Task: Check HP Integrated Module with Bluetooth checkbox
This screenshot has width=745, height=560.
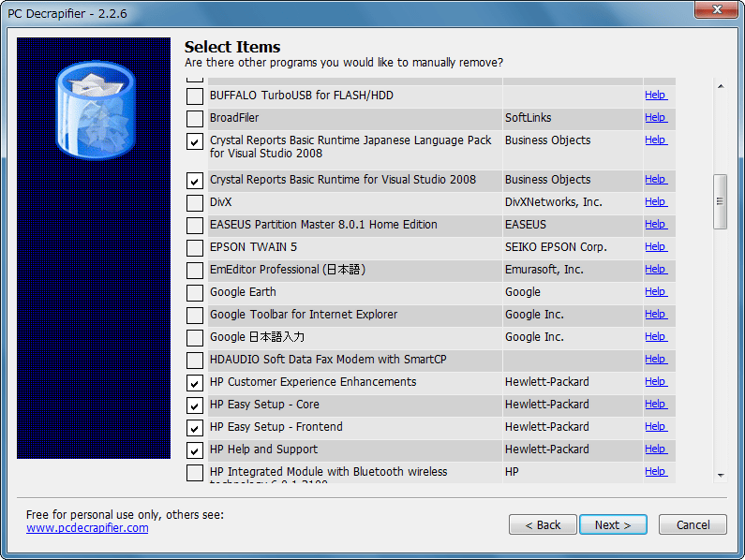Action: (x=195, y=473)
